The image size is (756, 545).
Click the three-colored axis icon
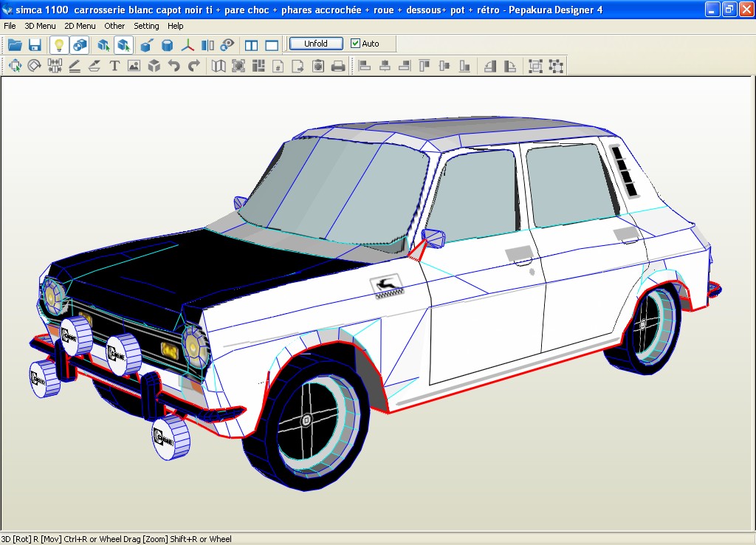187,45
